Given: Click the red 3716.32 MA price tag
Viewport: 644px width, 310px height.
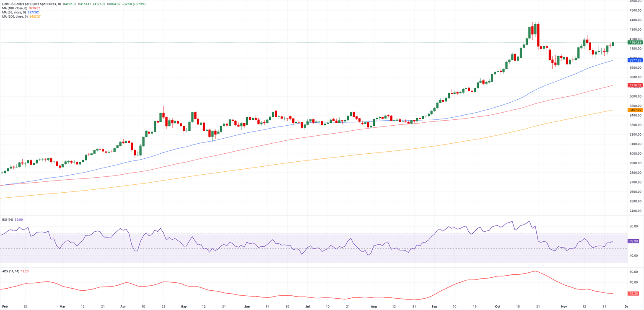Looking at the screenshot, I should [635, 85].
